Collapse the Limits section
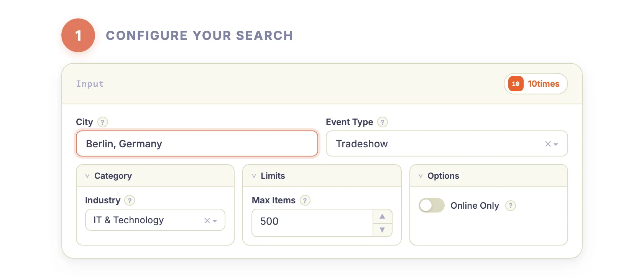Viewport: 644px width, 277px height. pos(254,176)
